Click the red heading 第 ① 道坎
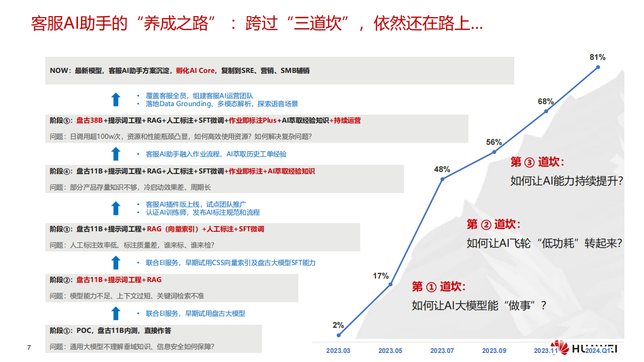Viewport: 644px width, 362px height. click(x=439, y=287)
